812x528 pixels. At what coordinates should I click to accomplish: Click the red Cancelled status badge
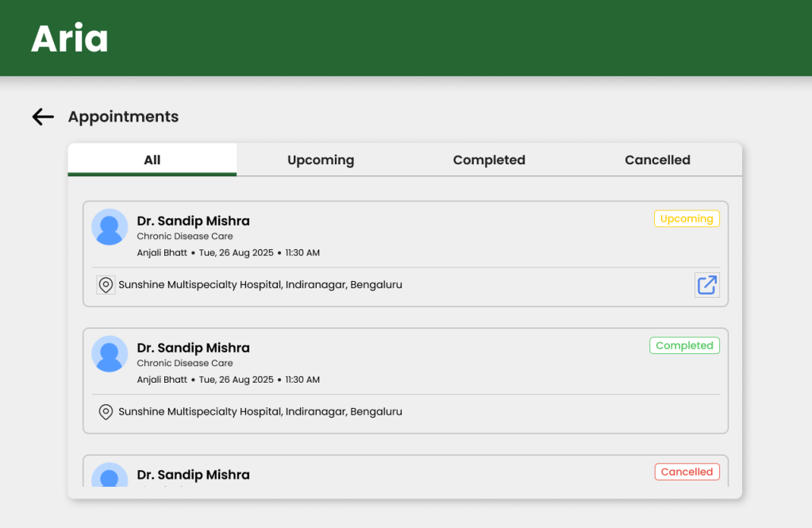tap(687, 472)
